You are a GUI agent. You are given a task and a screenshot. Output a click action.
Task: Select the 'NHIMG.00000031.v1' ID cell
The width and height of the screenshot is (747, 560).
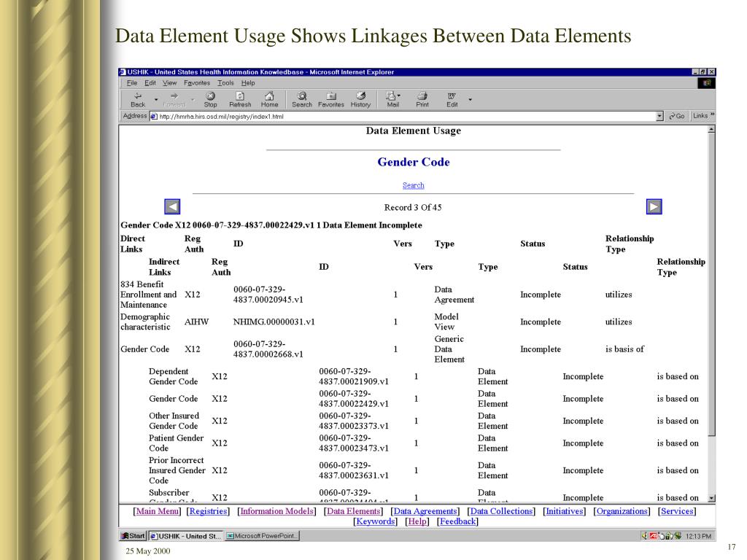(274, 322)
